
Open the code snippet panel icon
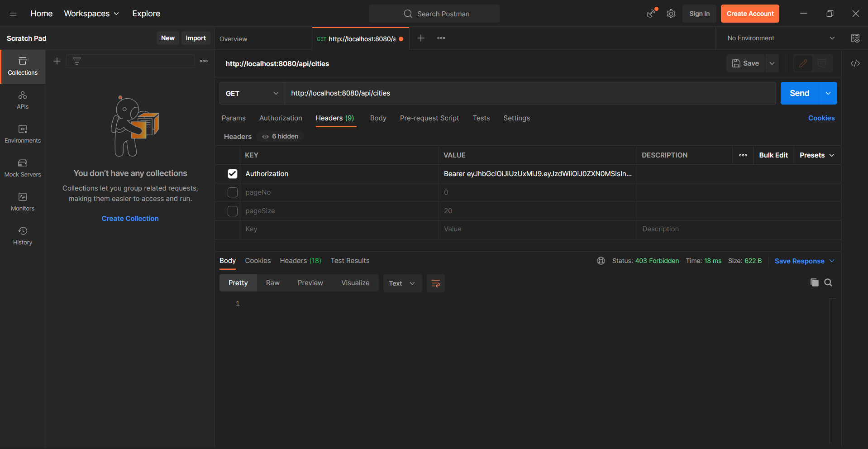(x=855, y=63)
